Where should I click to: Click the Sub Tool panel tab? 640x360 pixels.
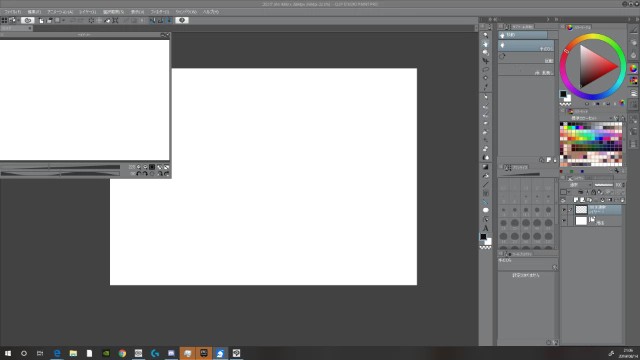click(x=520, y=27)
